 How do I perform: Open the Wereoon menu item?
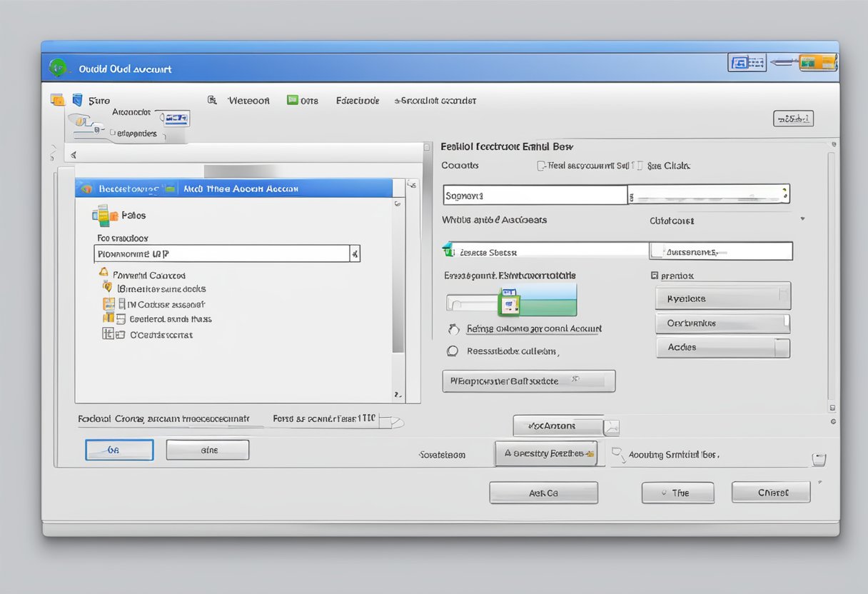pos(248,101)
